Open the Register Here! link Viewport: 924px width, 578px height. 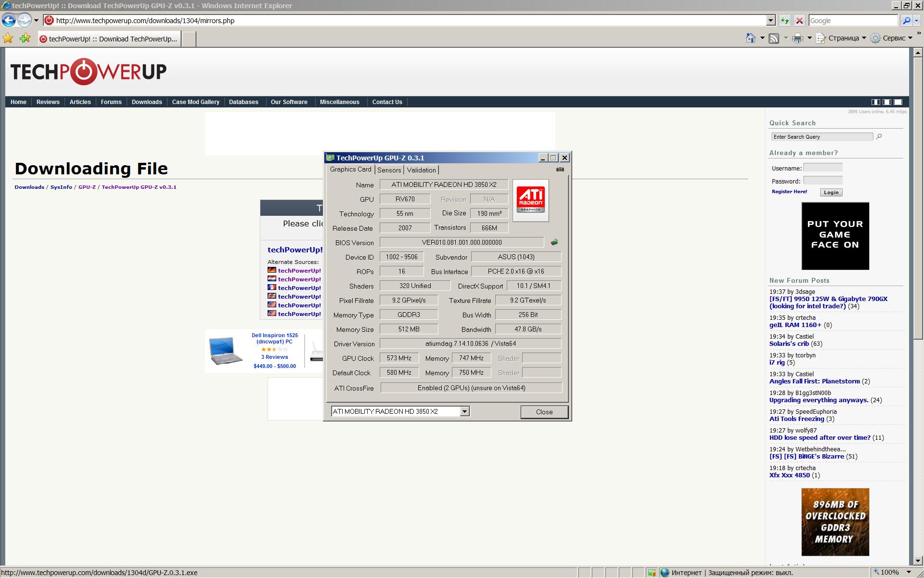(789, 192)
